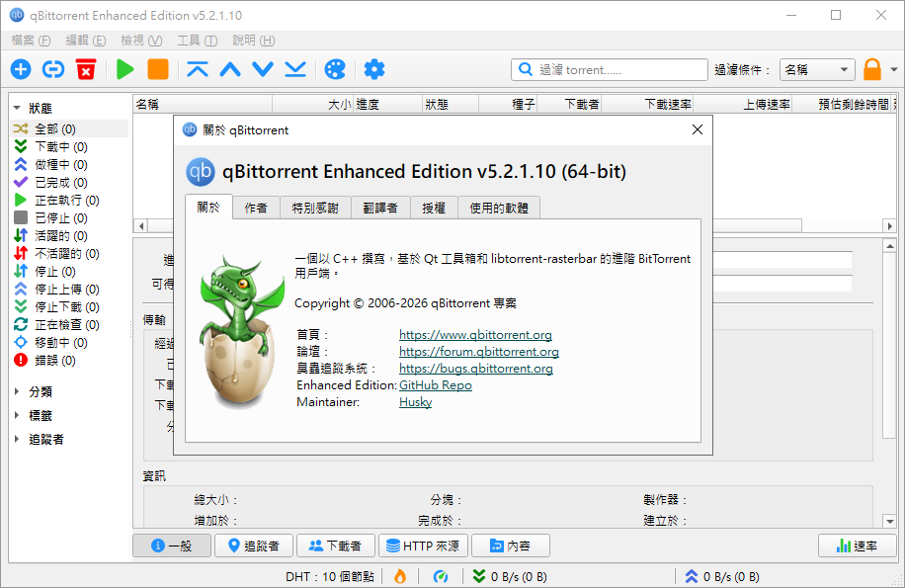This screenshot has width=905, height=588.
Task: Open the options gear icon
Action: click(x=374, y=70)
